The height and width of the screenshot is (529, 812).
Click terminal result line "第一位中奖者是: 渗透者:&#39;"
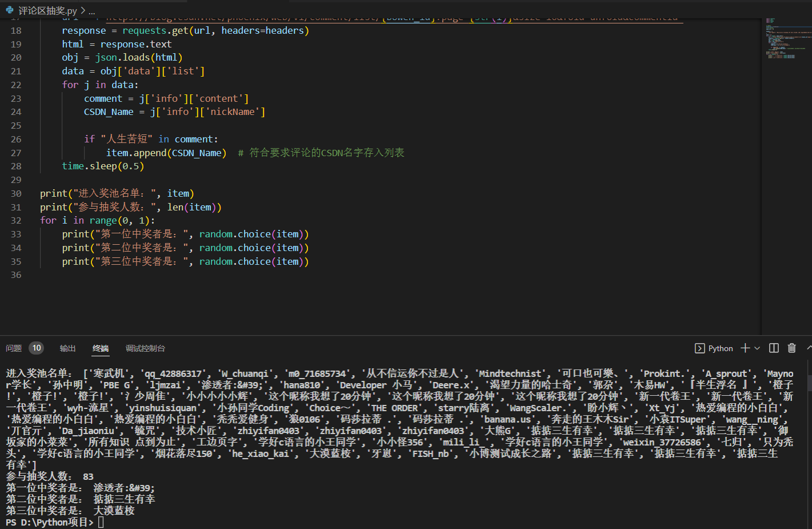[x=81, y=488]
